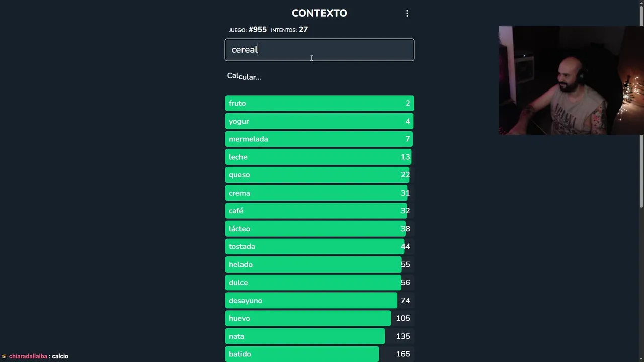Click the game number #955 label
Image resolution: width=644 pixels, height=362 pixels.
pyautogui.click(x=257, y=30)
